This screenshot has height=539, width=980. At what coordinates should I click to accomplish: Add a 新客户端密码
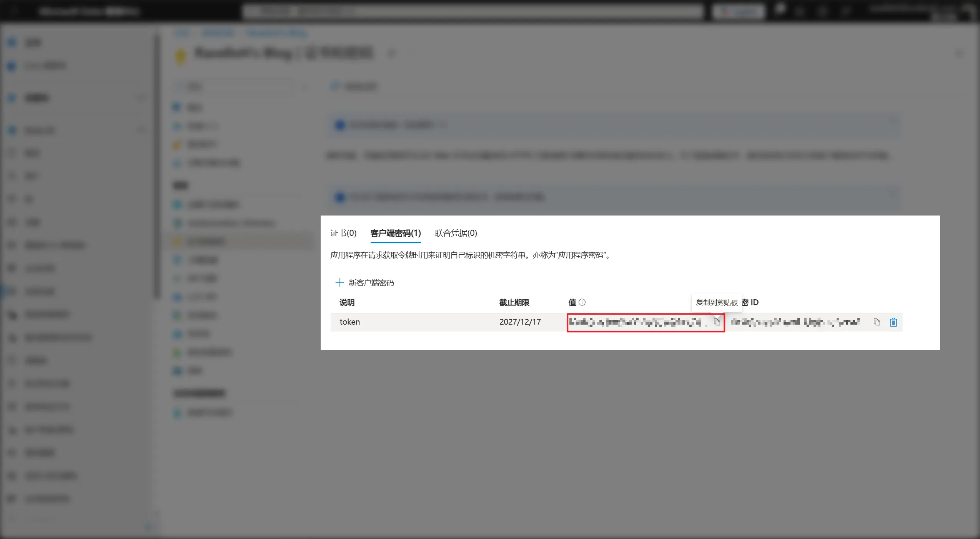pyautogui.click(x=364, y=283)
